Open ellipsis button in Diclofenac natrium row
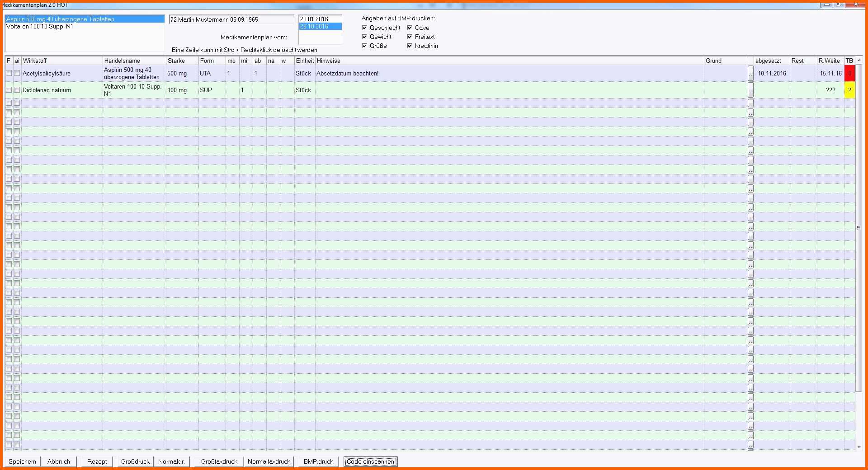 pyautogui.click(x=750, y=90)
